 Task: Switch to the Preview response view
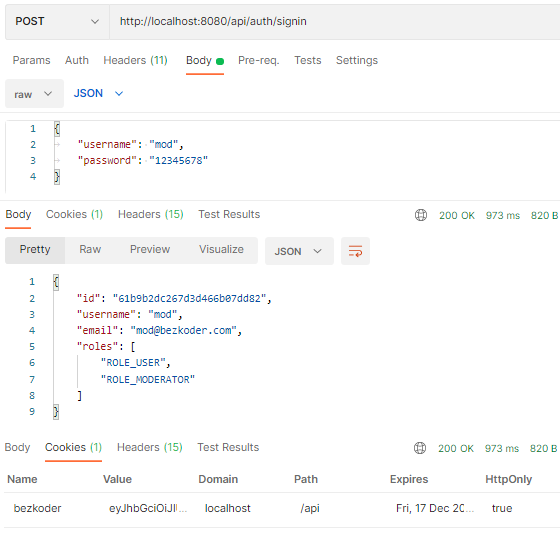[x=150, y=249]
